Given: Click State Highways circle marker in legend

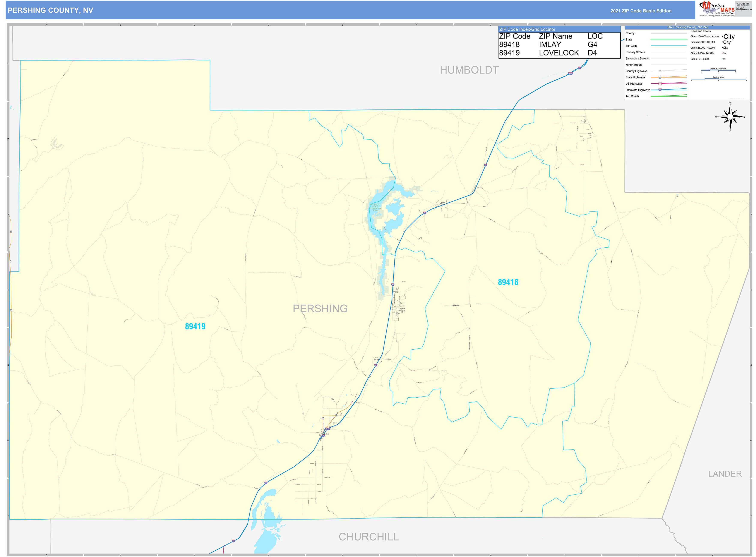Looking at the screenshot, I should 660,77.
